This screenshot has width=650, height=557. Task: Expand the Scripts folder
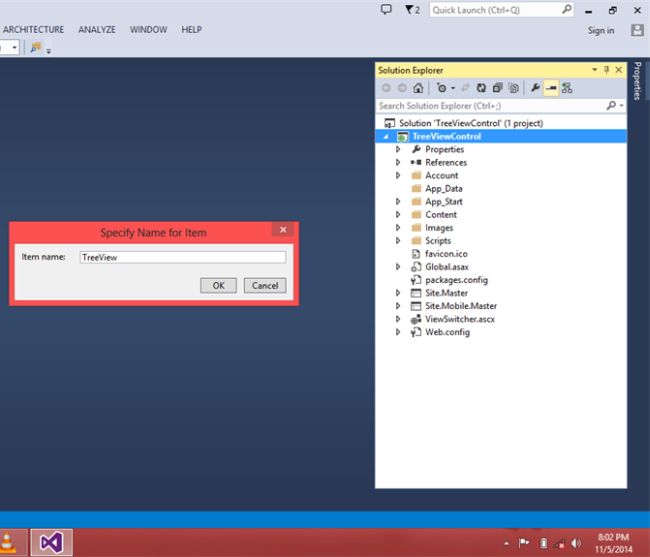point(398,241)
